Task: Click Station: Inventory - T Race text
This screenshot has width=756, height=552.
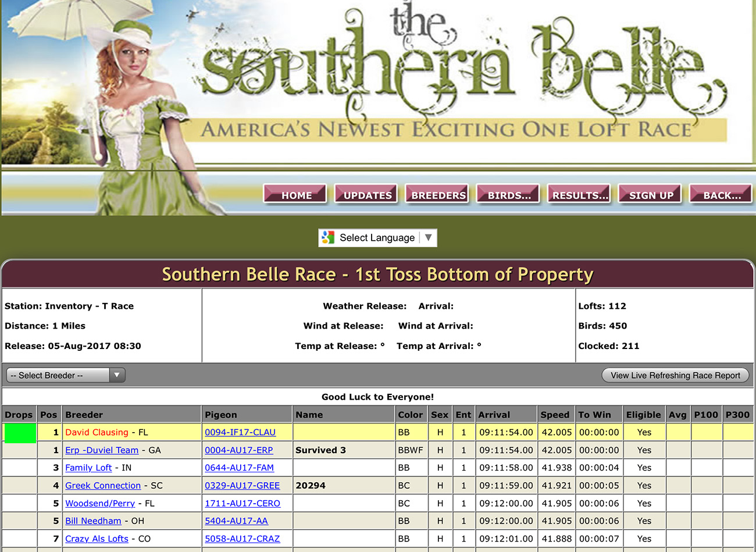Action: [69, 306]
